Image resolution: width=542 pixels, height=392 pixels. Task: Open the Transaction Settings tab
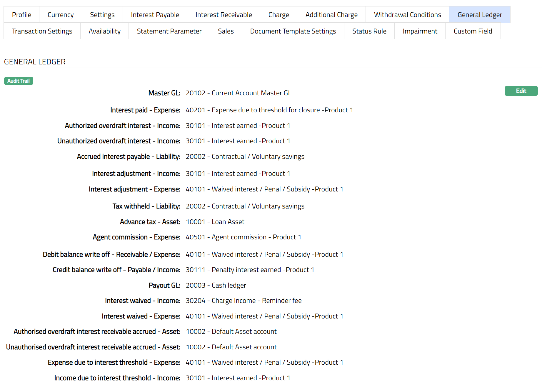coord(42,31)
